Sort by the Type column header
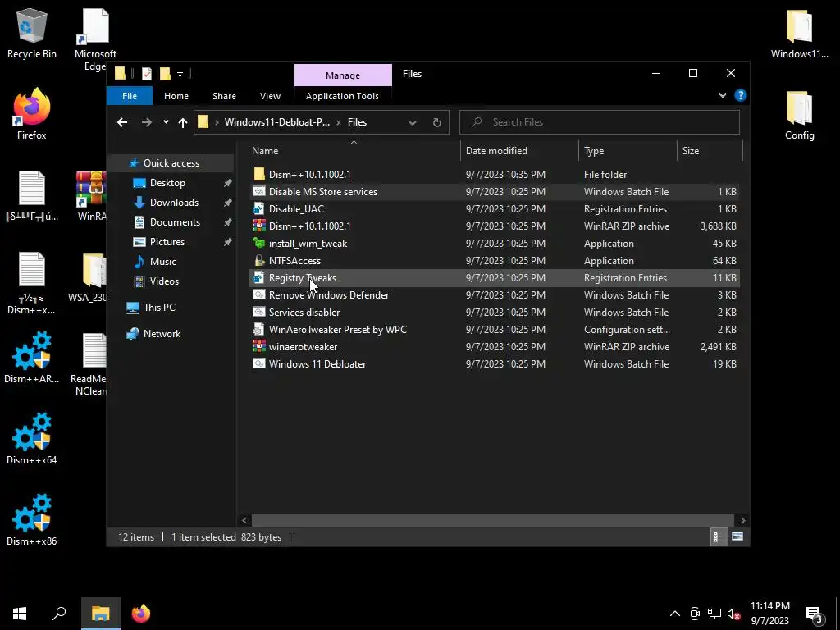Image resolution: width=840 pixels, height=630 pixels. [x=594, y=151]
